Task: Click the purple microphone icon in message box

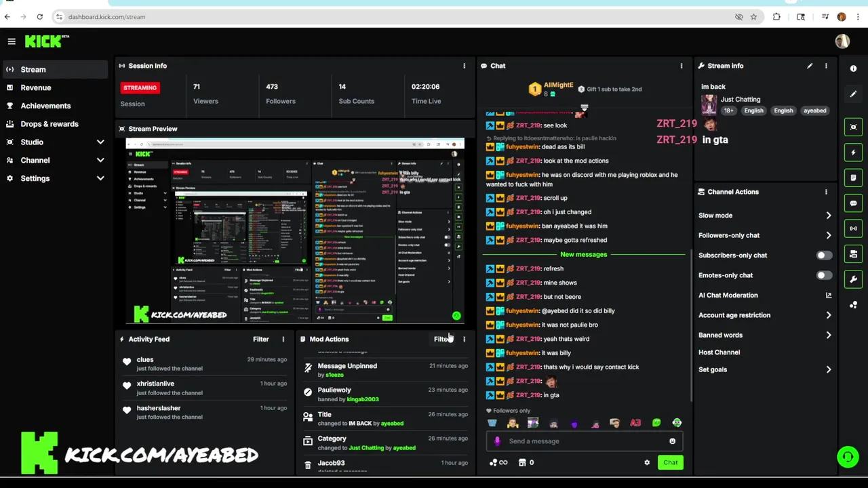Action: pos(497,441)
